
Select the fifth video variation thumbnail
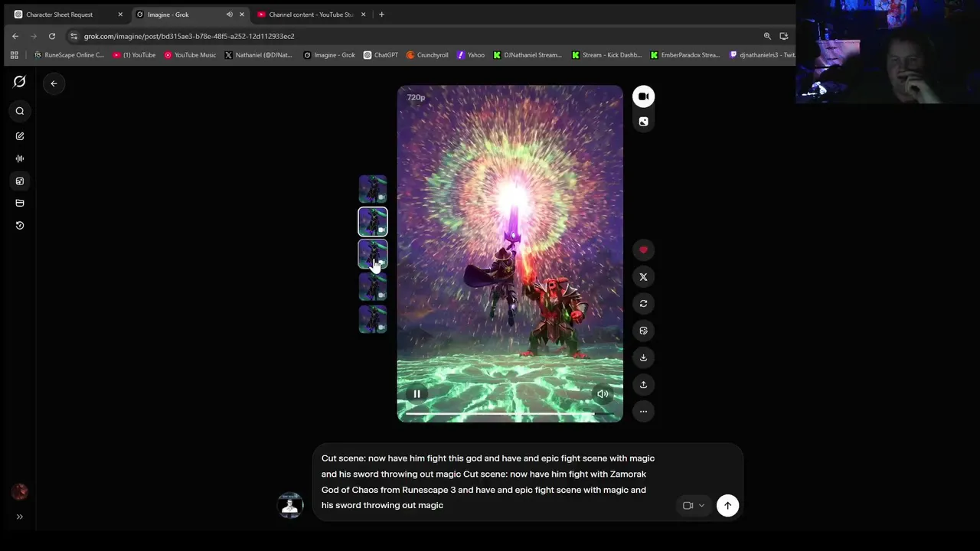[x=373, y=319]
